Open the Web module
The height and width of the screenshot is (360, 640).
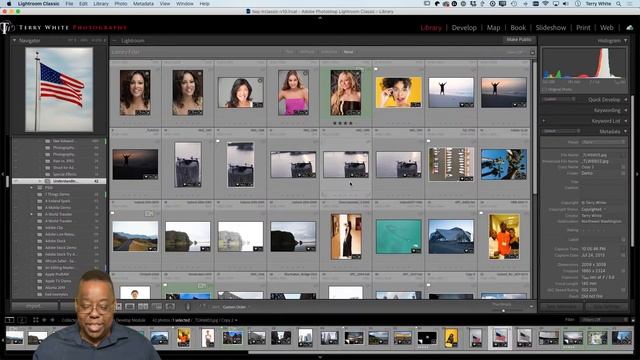(607, 28)
